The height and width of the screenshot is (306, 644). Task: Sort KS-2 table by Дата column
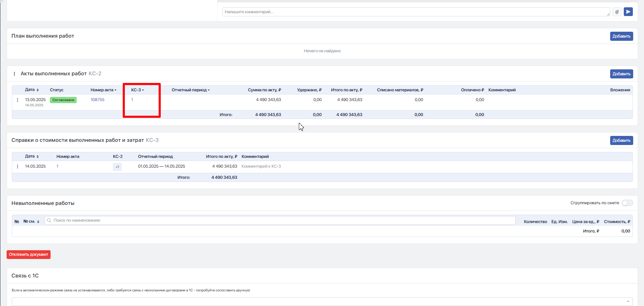click(x=32, y=90)
